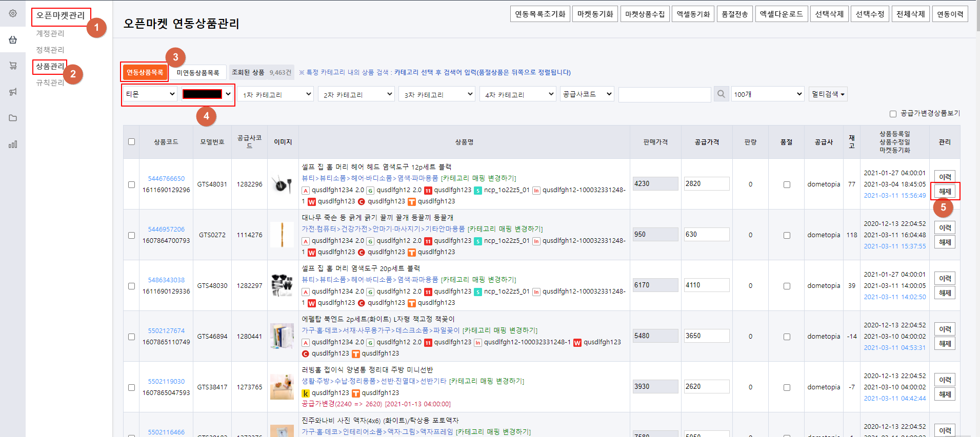Expand the 멀티검색 dropdown button

click(x=828, y=94)
